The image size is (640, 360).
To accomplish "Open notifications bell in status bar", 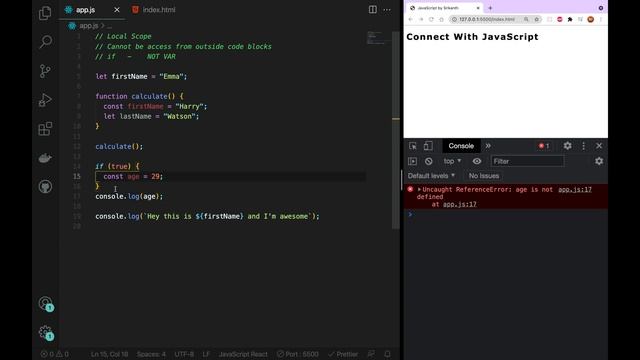I will pos(387,354).
